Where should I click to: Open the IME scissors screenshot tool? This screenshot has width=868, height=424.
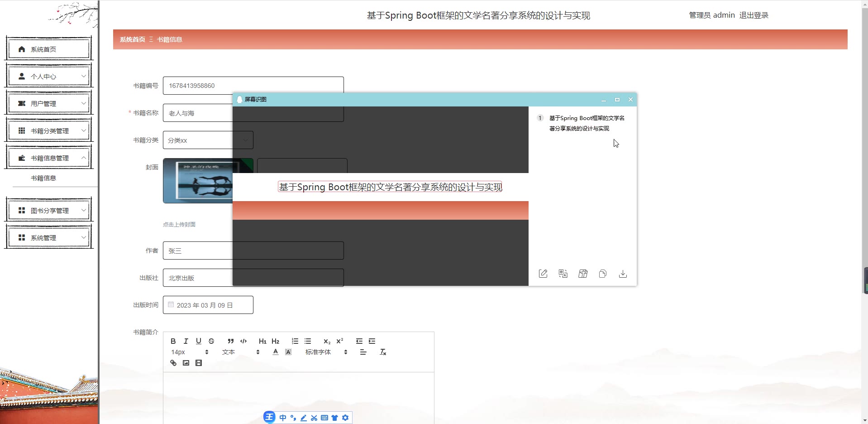point(314,418)
